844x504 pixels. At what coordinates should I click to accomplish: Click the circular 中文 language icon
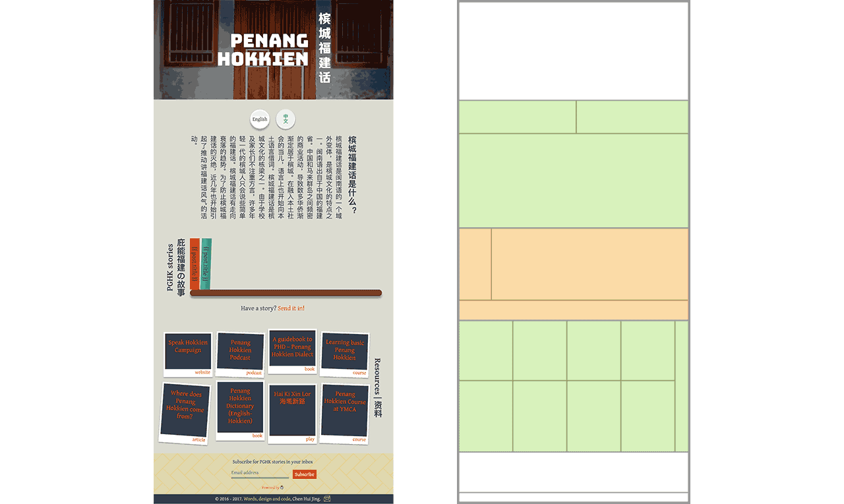[x=286, y=119]
